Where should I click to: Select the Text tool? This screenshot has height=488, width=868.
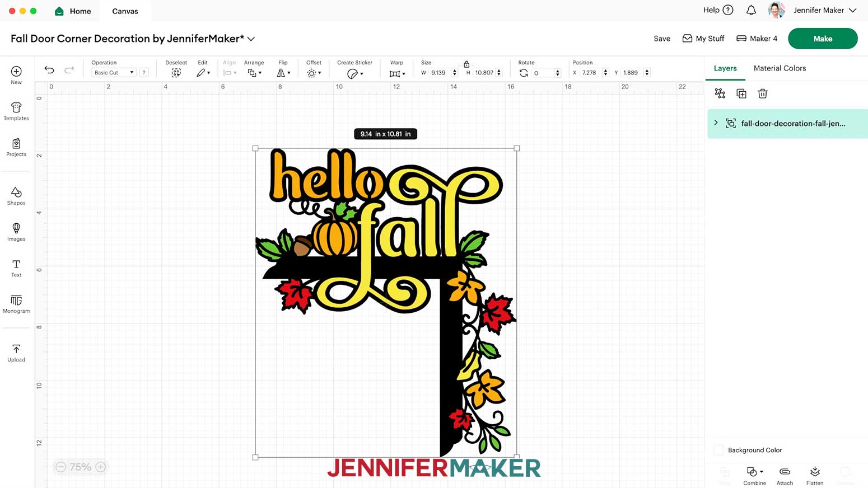click(x=16, y=268)
